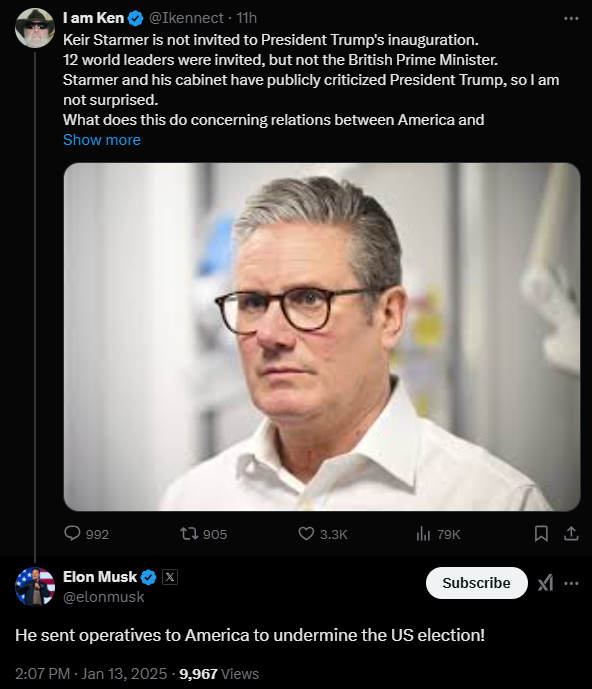Click the Grok icon beside Subscribe
The width and height of the screenshot is (592, 689).
click(545, 584)
